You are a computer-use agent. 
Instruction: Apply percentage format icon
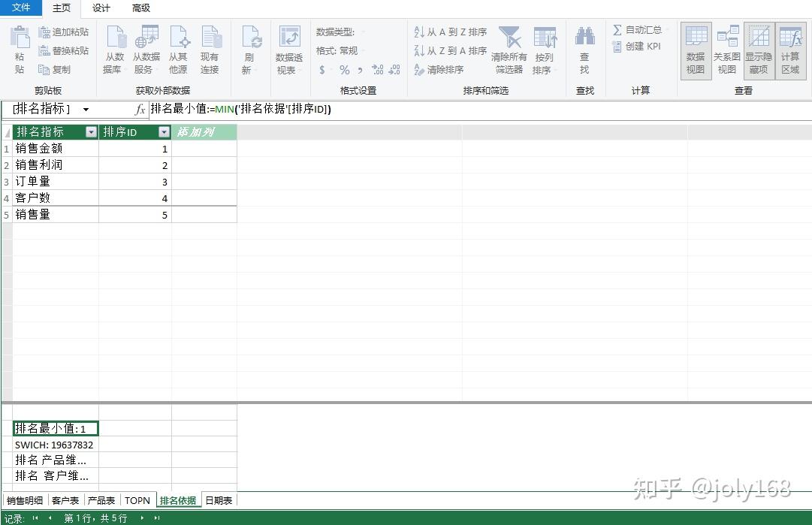coord(344,70)
